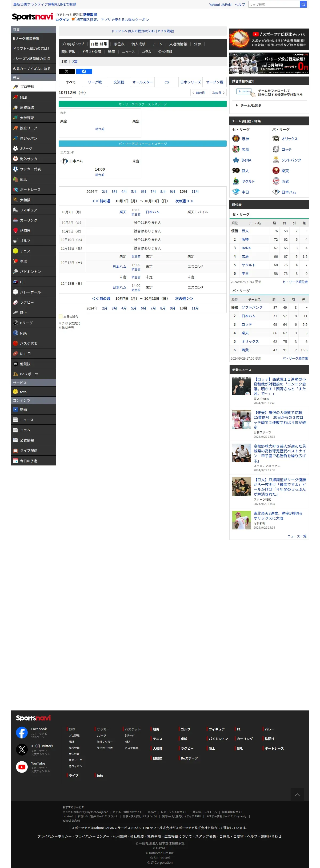
Task: Open ニュース一覧 link
Action: [x=297, y=536]
